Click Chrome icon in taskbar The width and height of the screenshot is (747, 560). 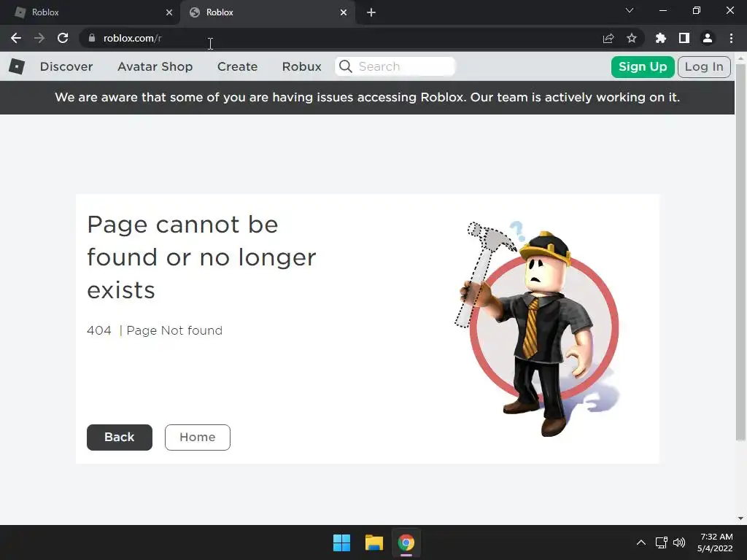click(x=406, y=542)
